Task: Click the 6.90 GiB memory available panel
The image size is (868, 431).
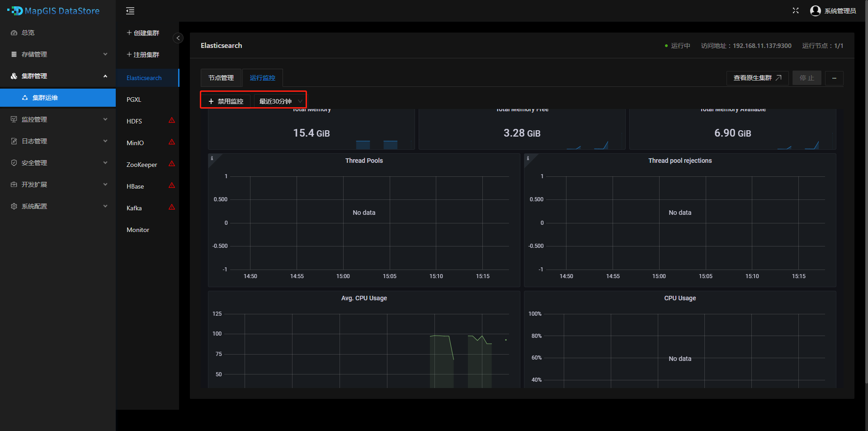Action: pyautogui.click(x=733, y=129)
